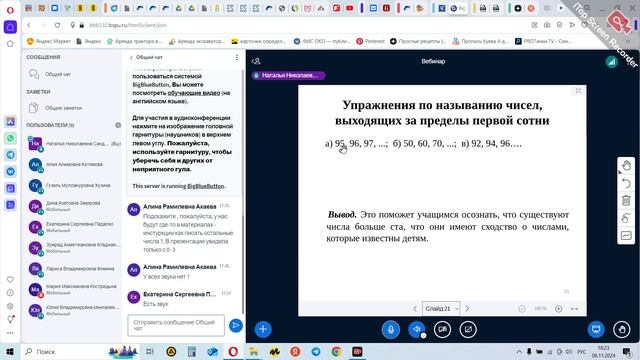This screenshot has height=360, width=640.
Task: Click the connection status indicator icon
Action: pyautogui.click(x=611, y=61)
